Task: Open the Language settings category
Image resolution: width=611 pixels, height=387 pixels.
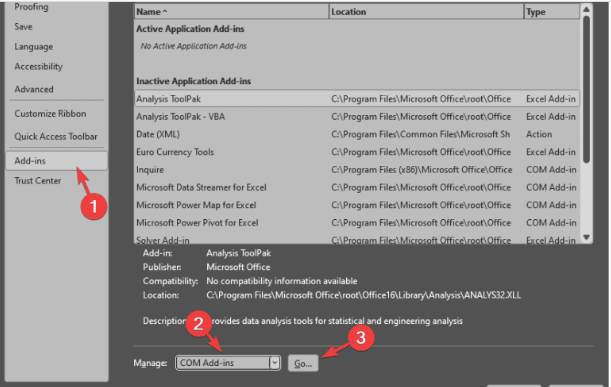Action: [x=34, y=47]
